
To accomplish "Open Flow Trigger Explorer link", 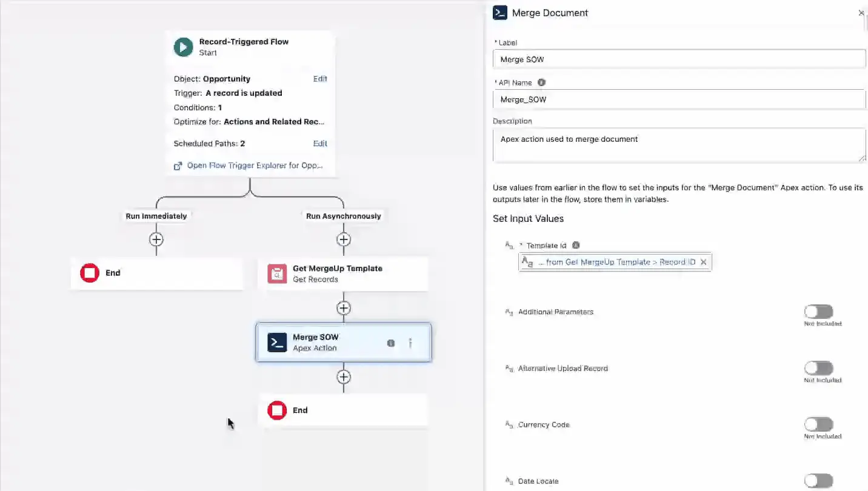I will pyautogui.click(x=255, y=165).
